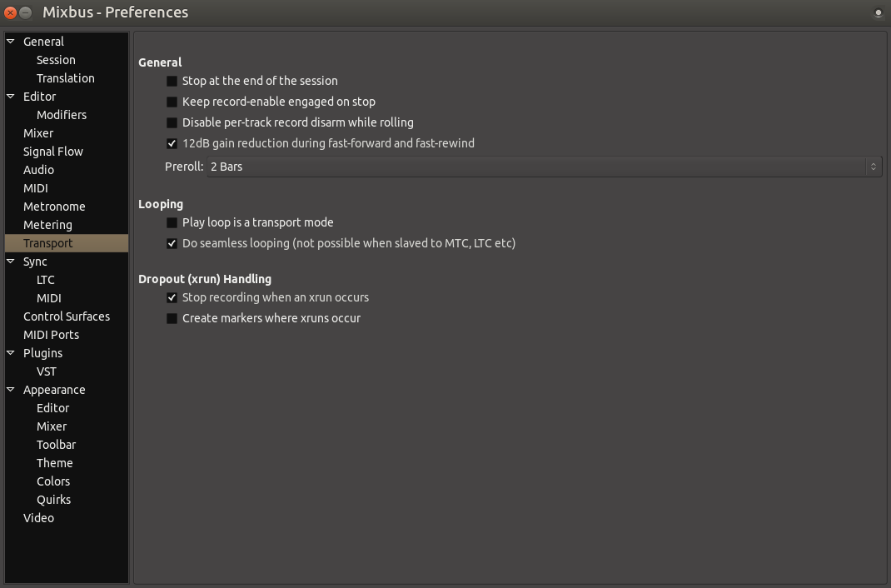Collapse the Editor tree section
Viewport: 891px width, 588px height.
coord(11,97)
